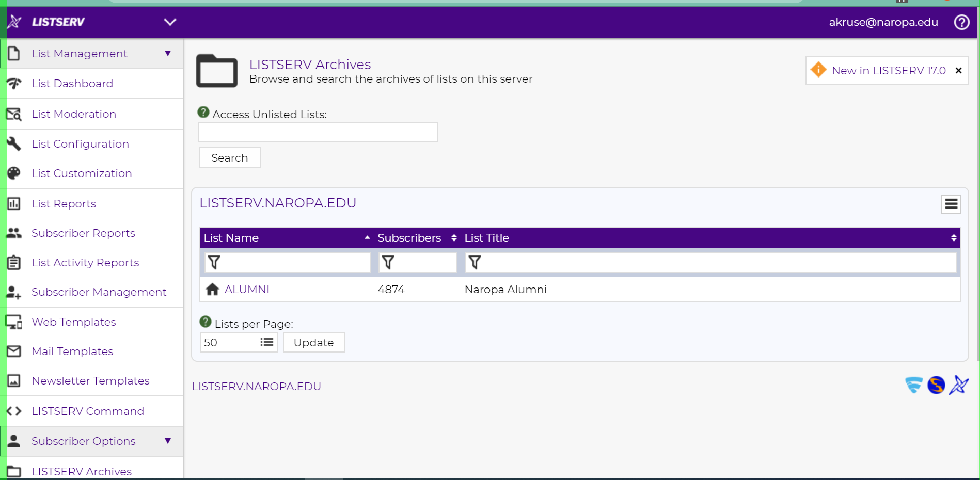Image resolution: width=980 pixels, height=480 pixels.
Task: Open List Reports menu item
Action: [x=64, y=204]
